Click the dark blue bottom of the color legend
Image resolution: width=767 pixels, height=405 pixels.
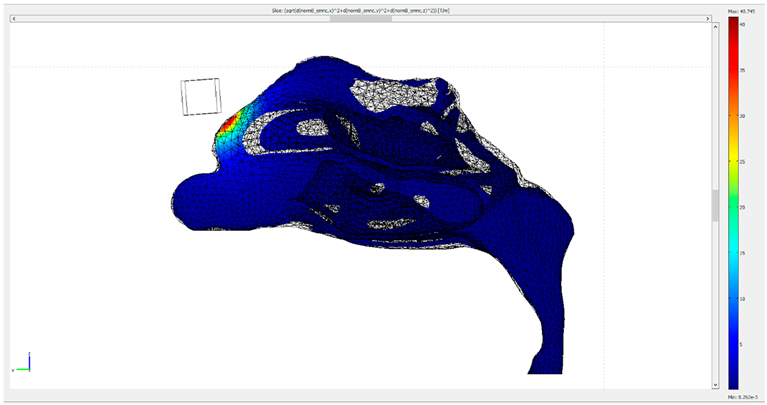point(735,378)
